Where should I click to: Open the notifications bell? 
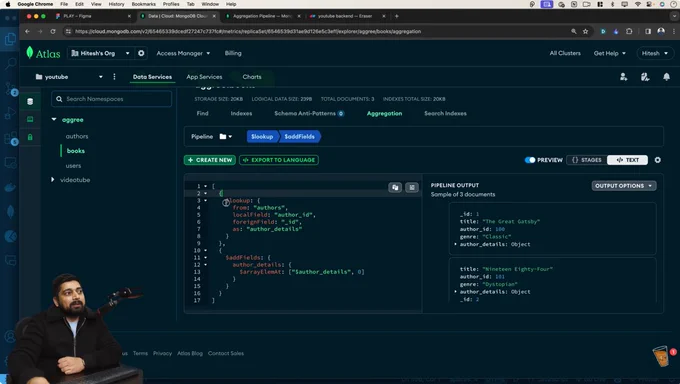666,77
